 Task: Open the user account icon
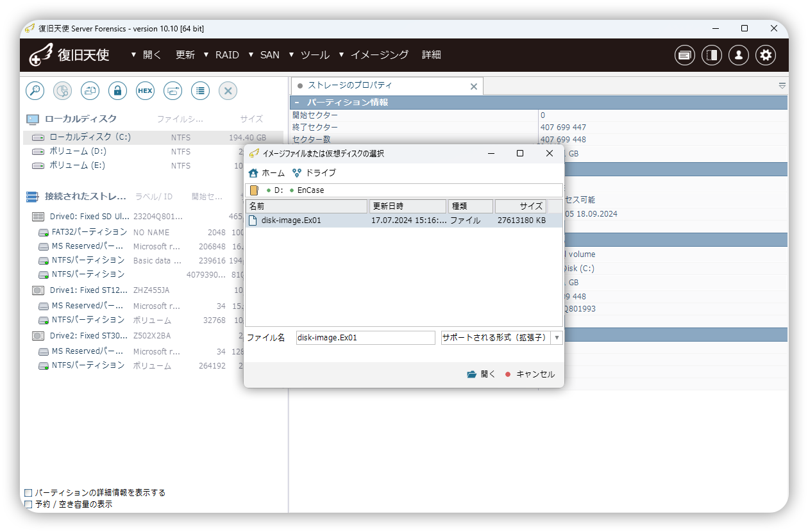click(739, 55)
